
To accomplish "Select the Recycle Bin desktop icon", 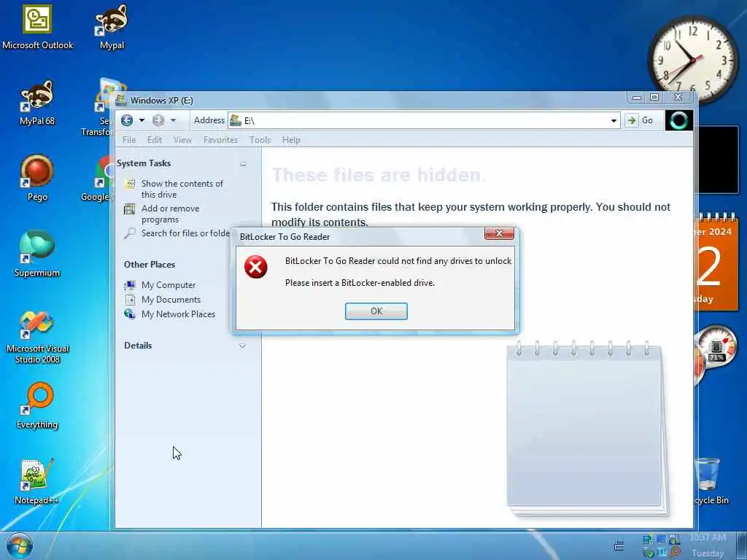I will [711, 481].
